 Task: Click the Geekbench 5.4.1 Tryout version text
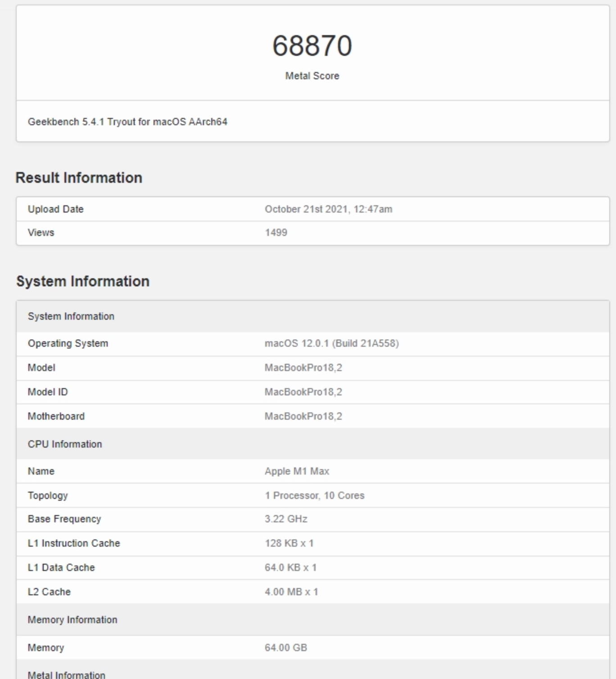coord(127,122)
